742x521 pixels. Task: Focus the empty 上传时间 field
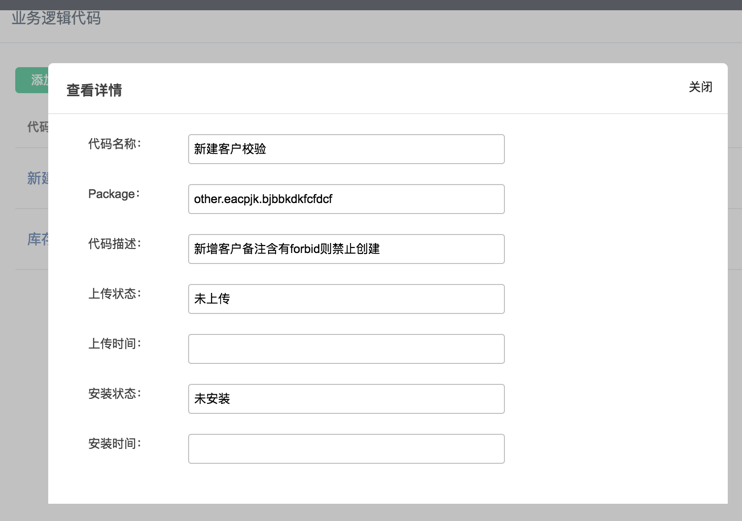coord(346,349)
